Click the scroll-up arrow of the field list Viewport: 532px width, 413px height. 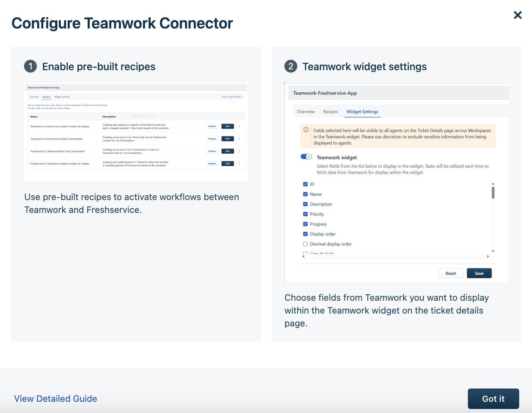(x=493, y=184)
